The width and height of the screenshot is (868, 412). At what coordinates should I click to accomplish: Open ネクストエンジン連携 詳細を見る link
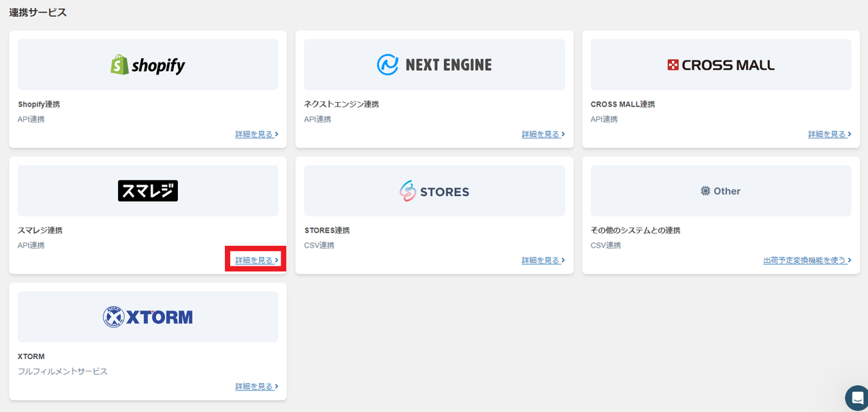click(x=543, y=134)
